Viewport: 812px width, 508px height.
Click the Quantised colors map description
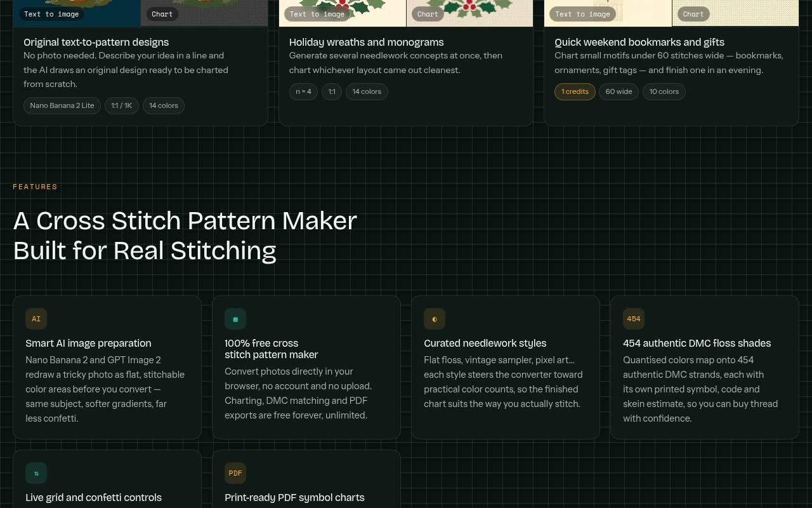(700, 389)
